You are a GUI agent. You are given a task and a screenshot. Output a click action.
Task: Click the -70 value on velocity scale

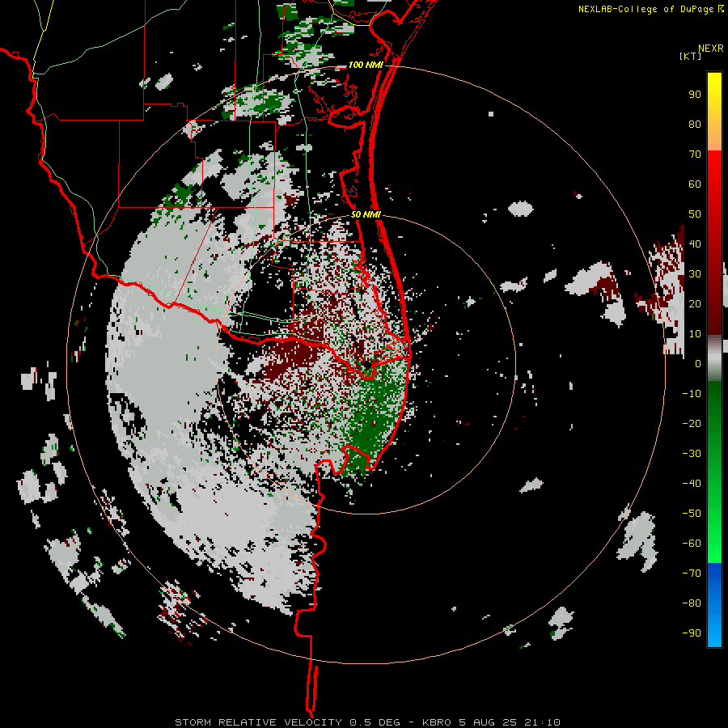[x=692, y=573]
